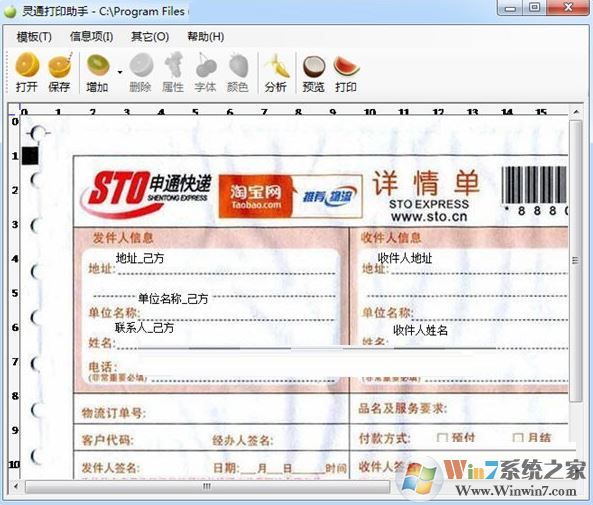This screenshot has height=505, width=593.
Task: Preview via the coconut 预览 icon
Action: click(314, 72)
